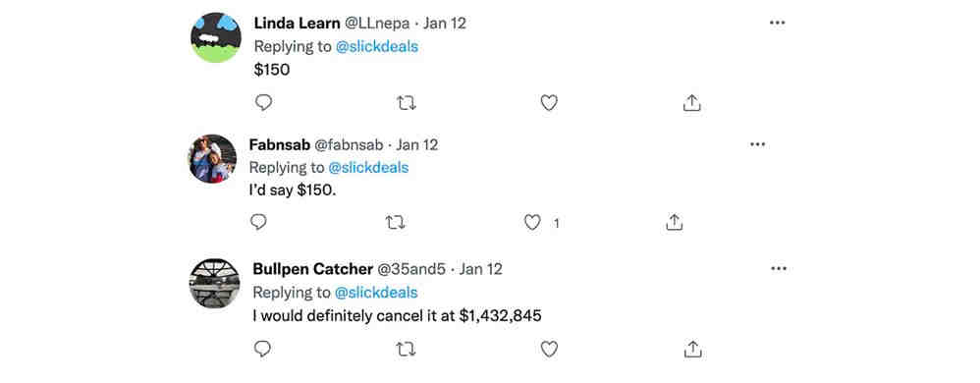Image resolution: width=980 pixels, height=383 pixels.
Task: Like Bullpen Catcher's tweet
Action: pyautogui.click(x=549, y=350)
